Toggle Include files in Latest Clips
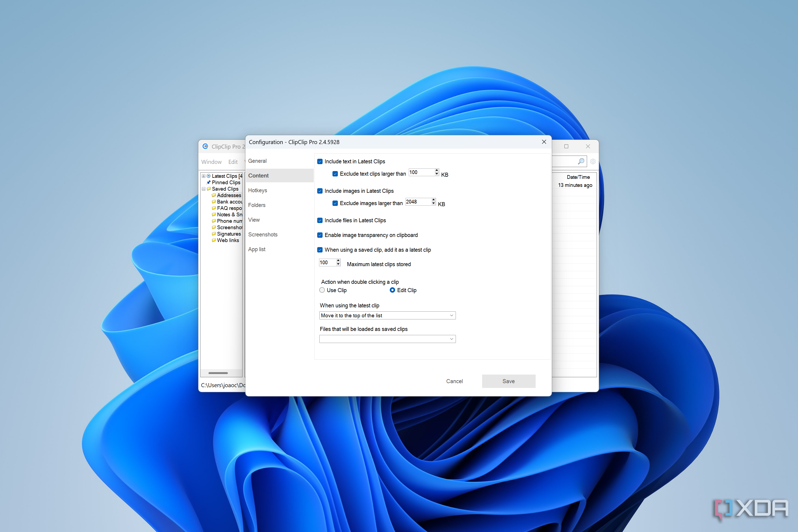Screen dimensions: 798x532 [x=320, y=221]
